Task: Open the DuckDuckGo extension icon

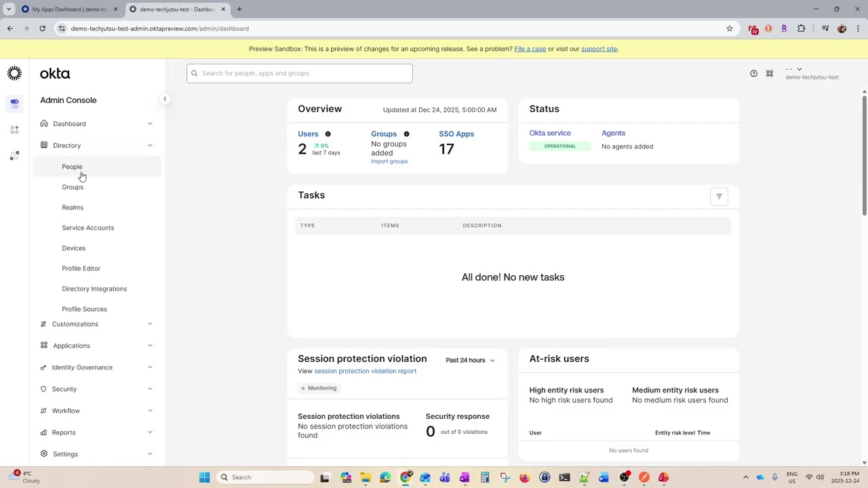Action: point(768,28)
